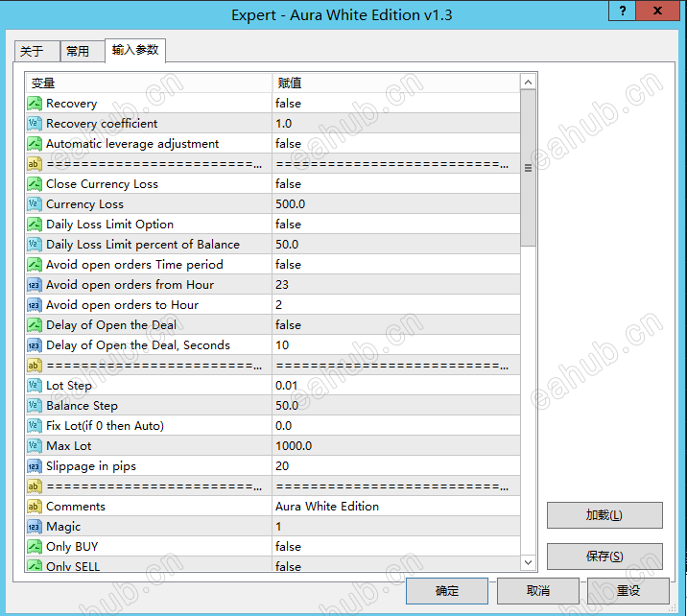
Task: Click the Max Lot label
Action: 69,446
